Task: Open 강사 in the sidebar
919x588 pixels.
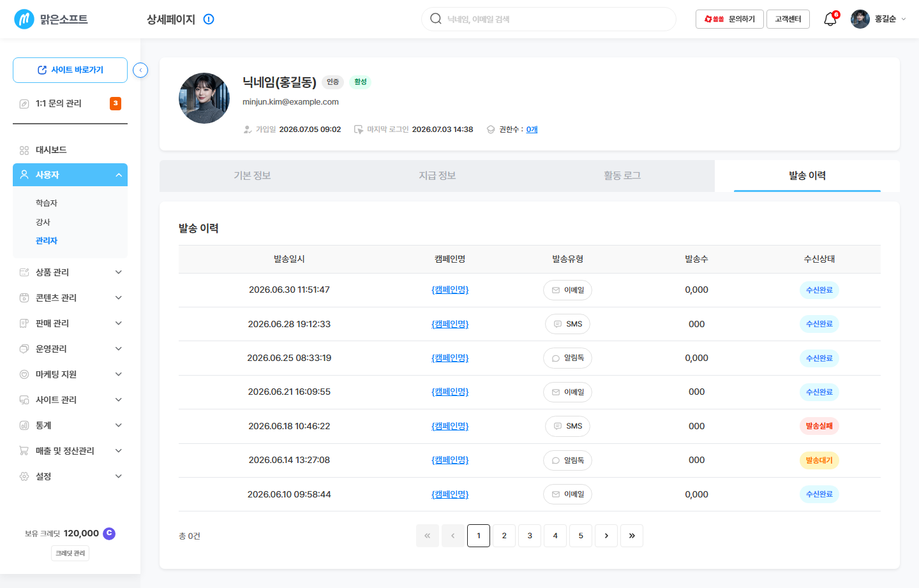Action: click(x=43, y=222)
